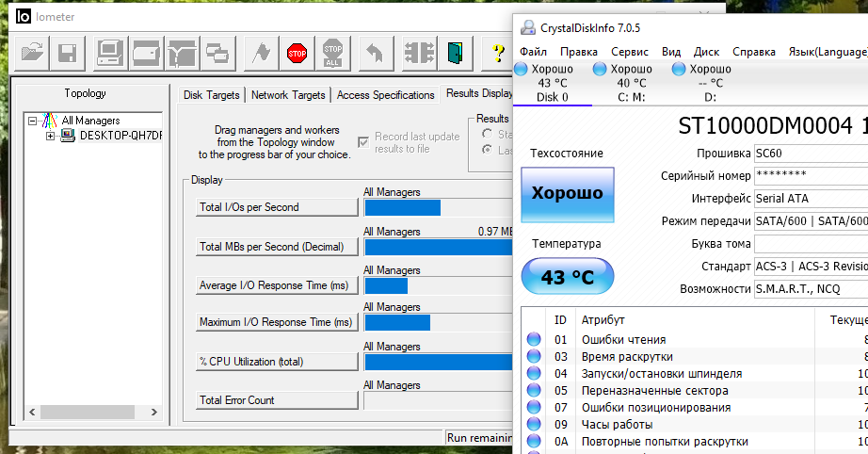Click Total MBs per Second (Decimal) button
This screenshot has height=454, width=868.
click(277, 247)
